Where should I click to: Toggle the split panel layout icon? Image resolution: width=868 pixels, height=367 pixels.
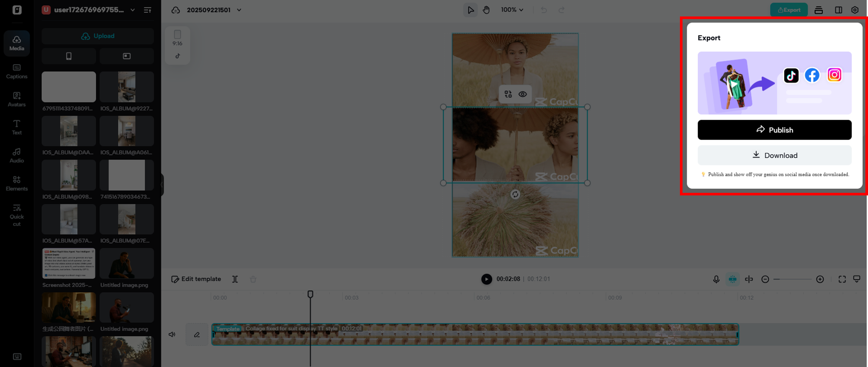pos(839,10)
